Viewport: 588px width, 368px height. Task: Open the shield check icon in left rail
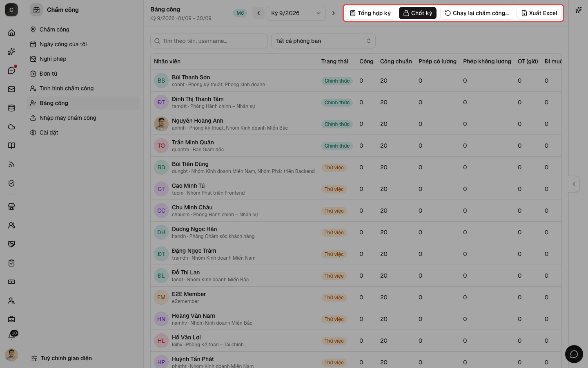point(11,183)
